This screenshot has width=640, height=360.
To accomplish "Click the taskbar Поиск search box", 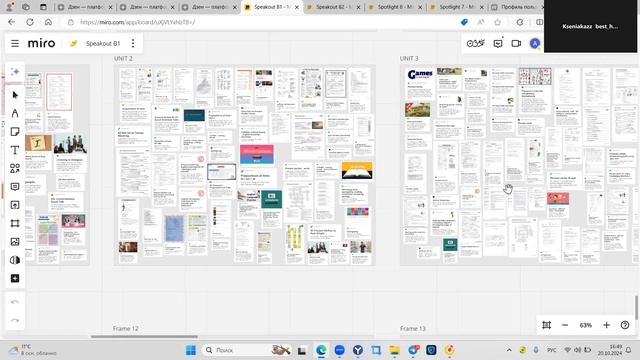I will tap(247, 350).
